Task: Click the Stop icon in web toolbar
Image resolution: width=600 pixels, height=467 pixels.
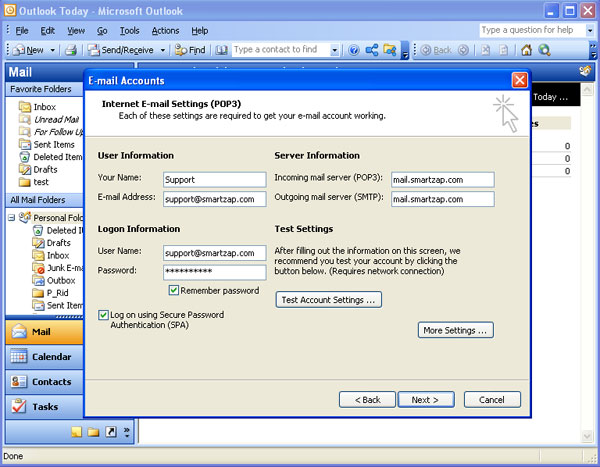Action: point(485,50)
